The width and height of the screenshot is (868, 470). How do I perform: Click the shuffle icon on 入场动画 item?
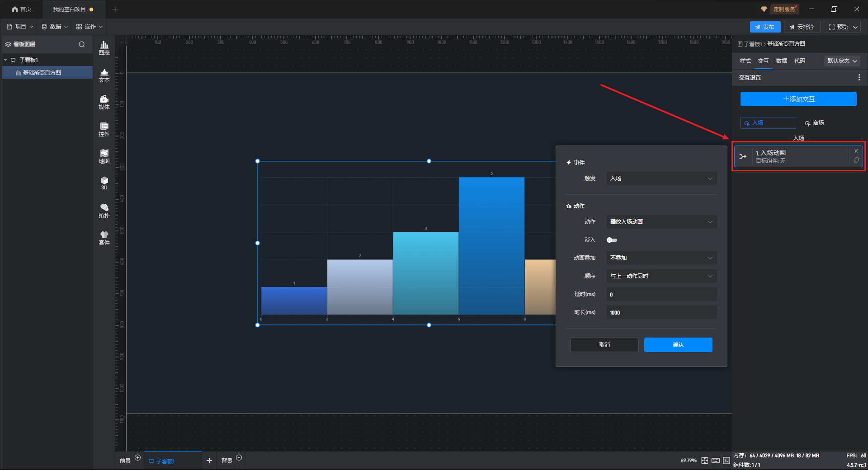tap(743, 156)
